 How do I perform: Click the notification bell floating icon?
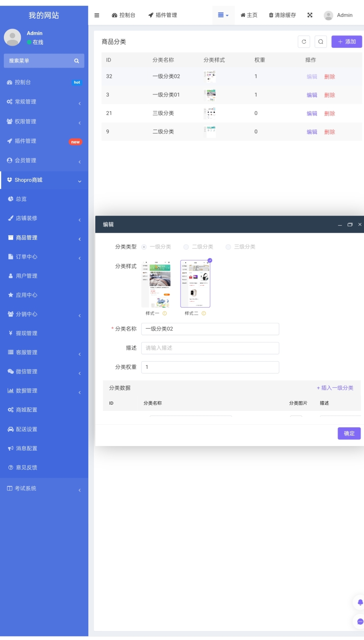[359, 602]
